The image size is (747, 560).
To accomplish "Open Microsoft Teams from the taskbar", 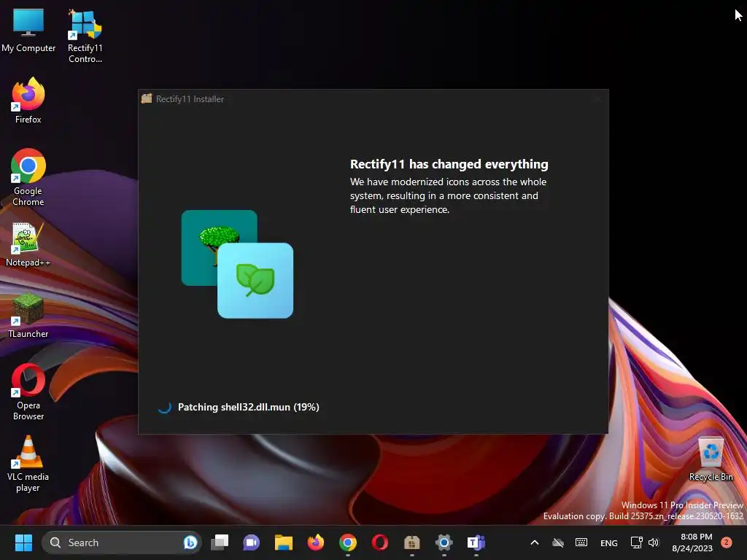I will (x=476, y=542).
